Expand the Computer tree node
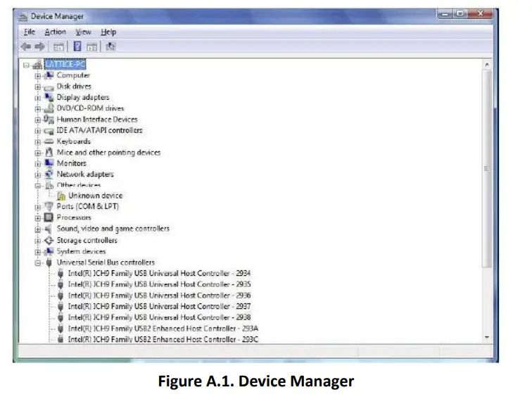Screen dimensions: 532x404 [x=38, y=75]
